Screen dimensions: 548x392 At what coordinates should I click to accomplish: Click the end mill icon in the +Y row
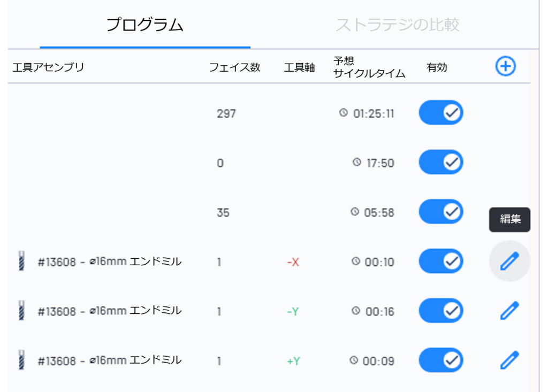point(21,360)
